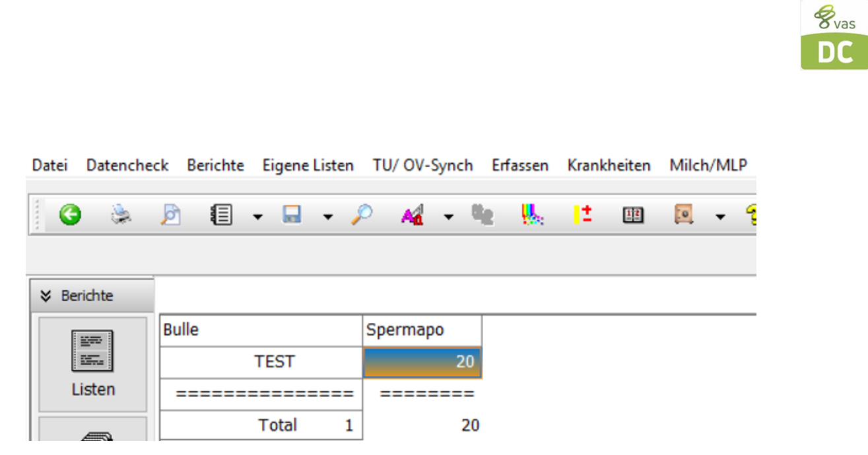868x455 pixels.
Task: Expand the dropdown arrow beside save icon
Action: tap(327, 217)
